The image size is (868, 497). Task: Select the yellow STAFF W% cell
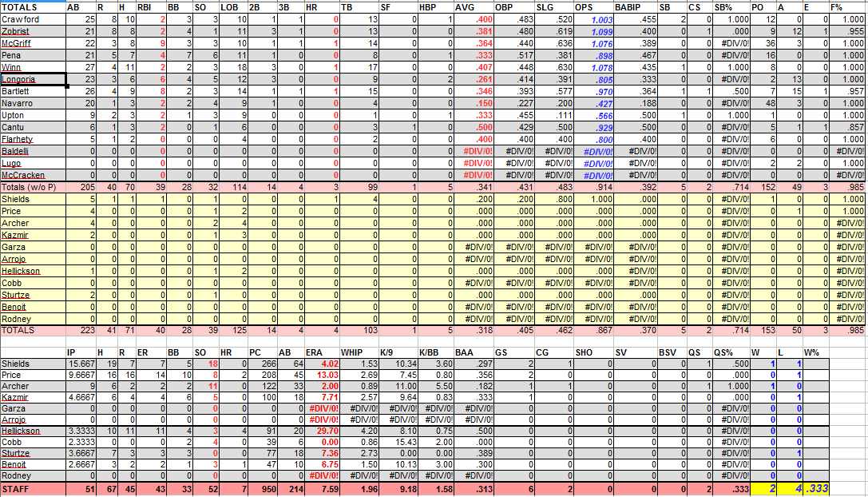tap(816, 489)
